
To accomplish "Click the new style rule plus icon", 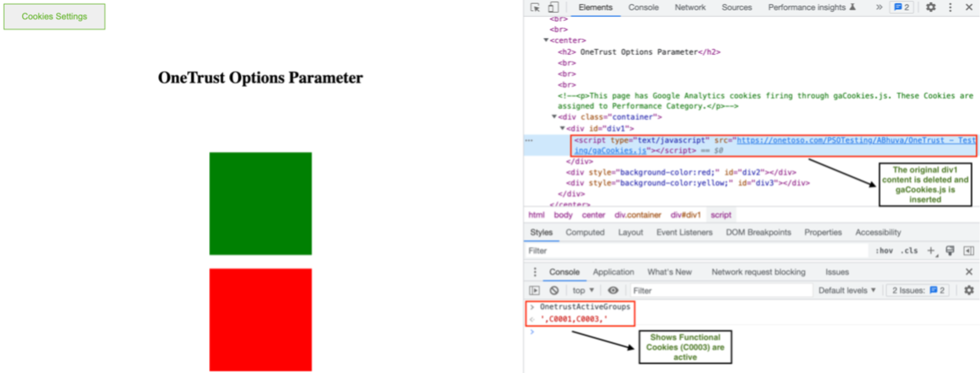I will [x=931, y=251].
